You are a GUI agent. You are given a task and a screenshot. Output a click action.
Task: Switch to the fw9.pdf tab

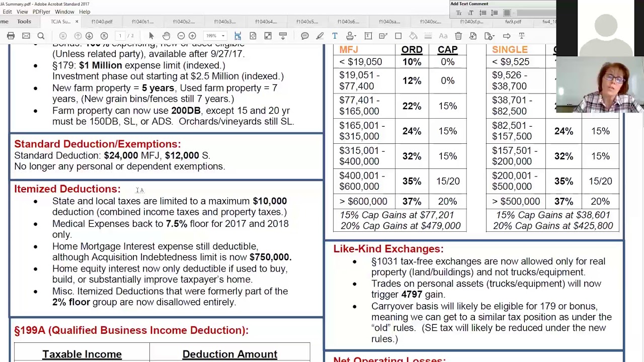513,22
